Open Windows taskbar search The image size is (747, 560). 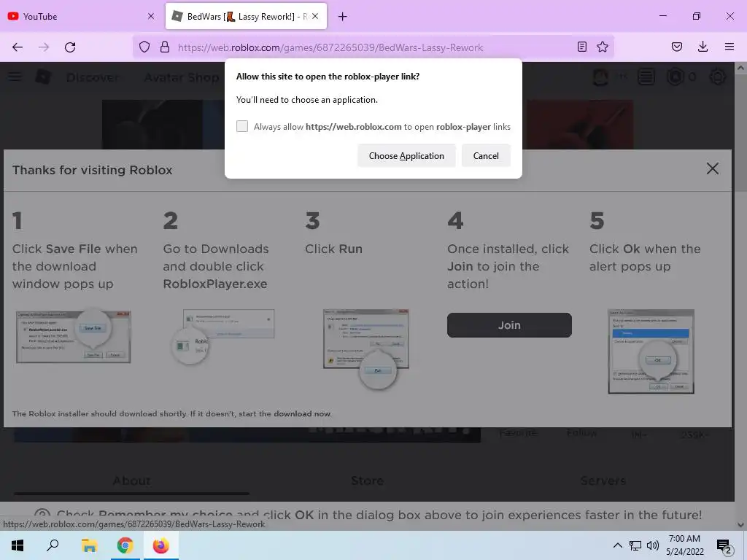pos(53,545)
